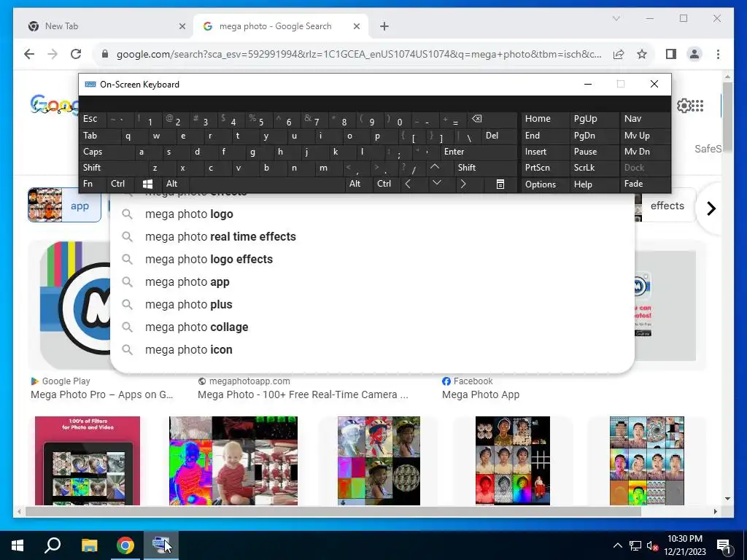Click the Chrome address bar URL

pos(358,54)
